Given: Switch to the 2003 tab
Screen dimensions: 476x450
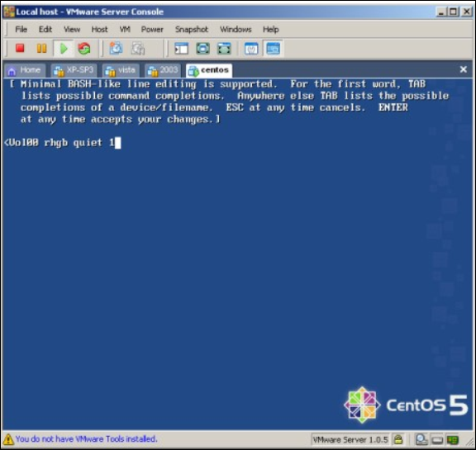Looking at the screenshot, I should (163, 70).
